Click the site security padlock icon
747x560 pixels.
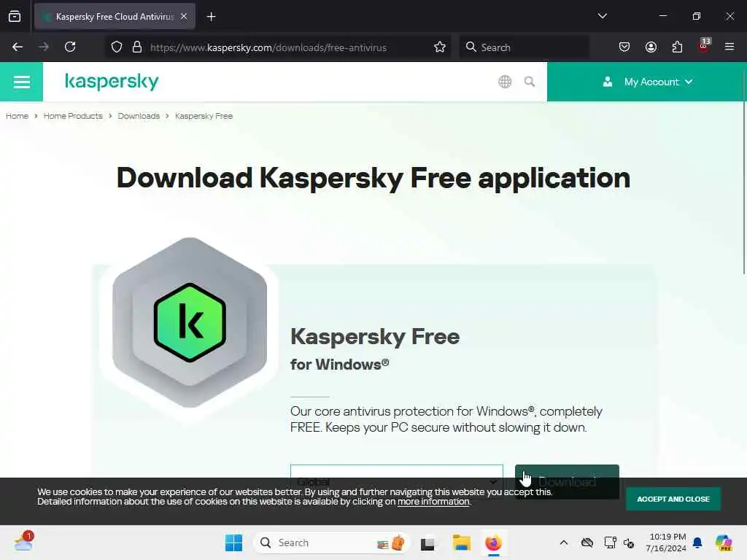(x=137, y=47)
